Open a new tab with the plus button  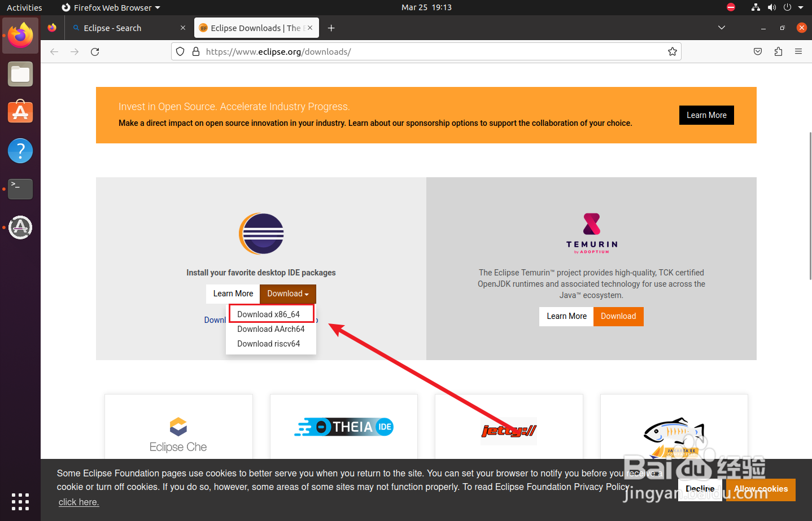(331, 28)
